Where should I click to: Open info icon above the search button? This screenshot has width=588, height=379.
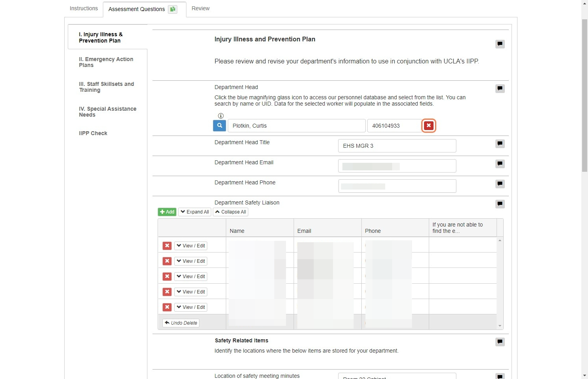tap(221, 116)
